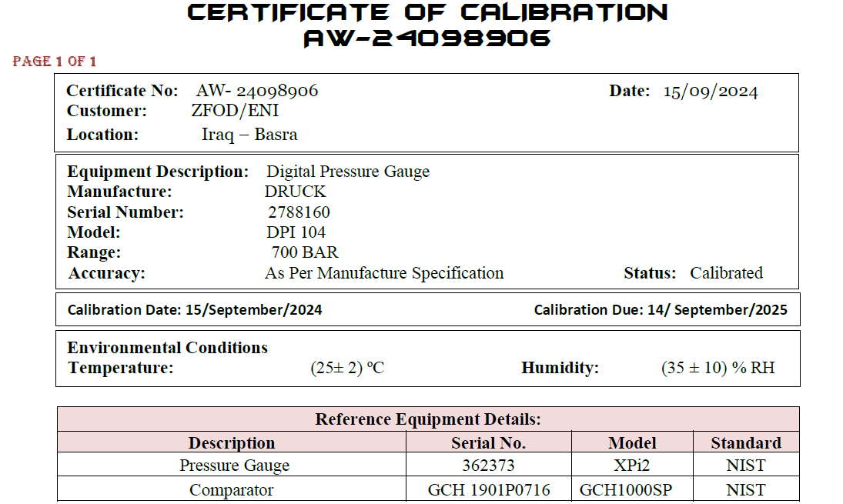Select certificate number value 'AW- 24098906'
Viewport: 843px width, 504px height.
pyautogui.click(x=257, y=91)
